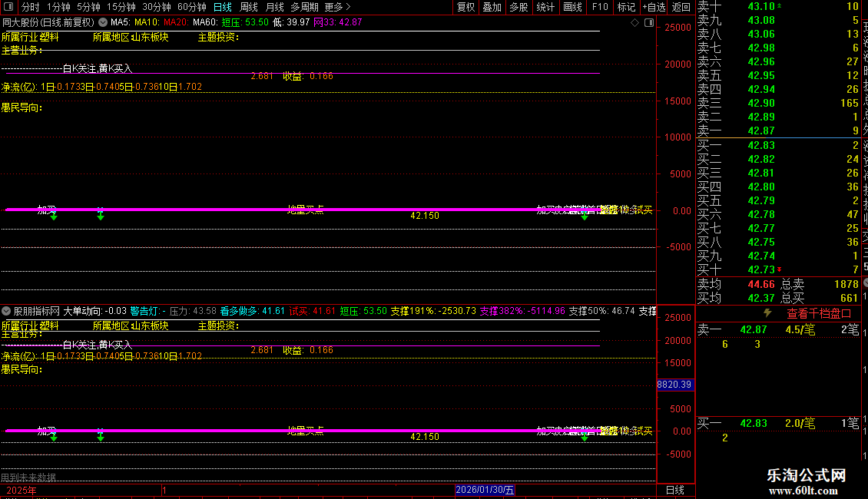Switch to 1分钟 chart period
Viewport: 868px width, 499px height.
[x=58, y=7]
